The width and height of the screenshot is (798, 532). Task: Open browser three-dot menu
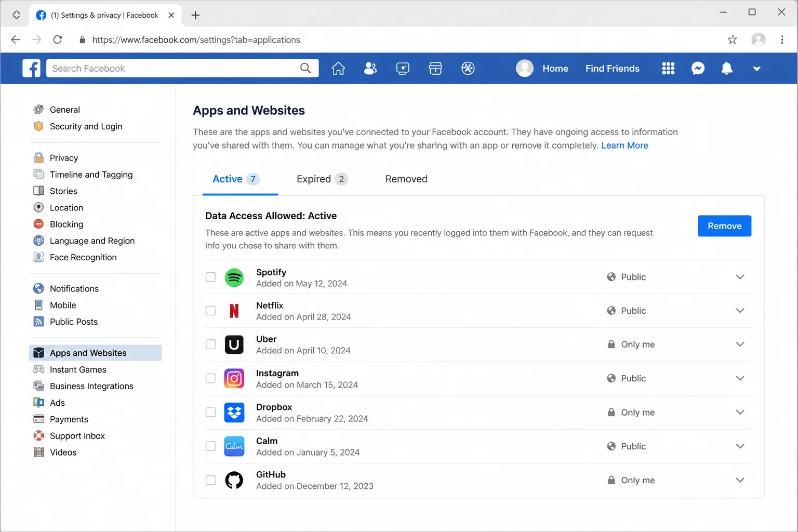(782, 39)
